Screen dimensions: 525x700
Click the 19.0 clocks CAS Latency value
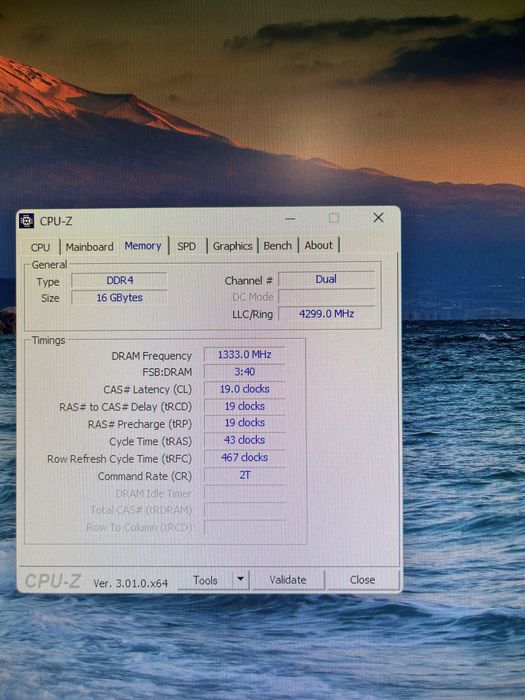click(x=244, y=389)
